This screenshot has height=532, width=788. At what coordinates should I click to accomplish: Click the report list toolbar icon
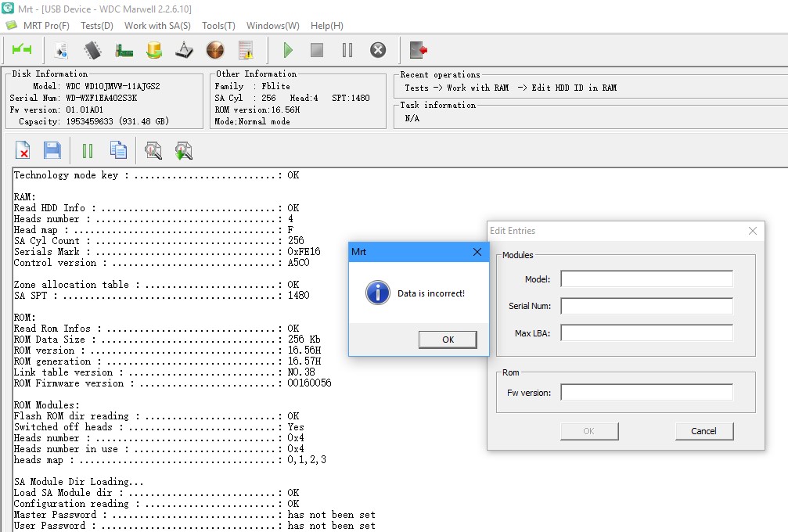point(246,50)
